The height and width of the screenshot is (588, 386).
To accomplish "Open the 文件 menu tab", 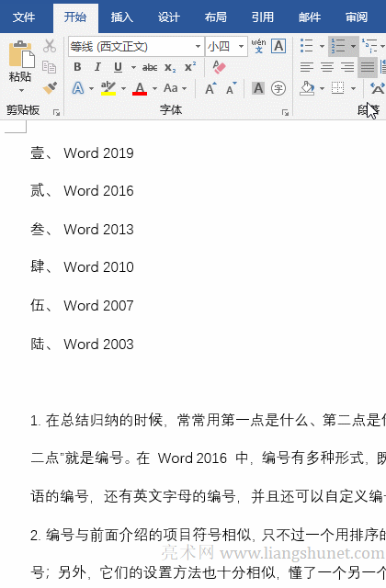I will click(23, 17).
